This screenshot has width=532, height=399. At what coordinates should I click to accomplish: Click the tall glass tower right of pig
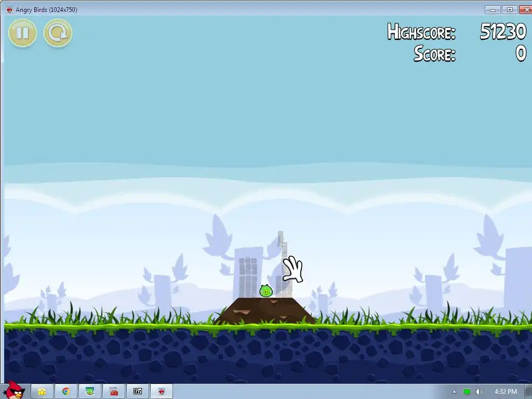[284, 264]
